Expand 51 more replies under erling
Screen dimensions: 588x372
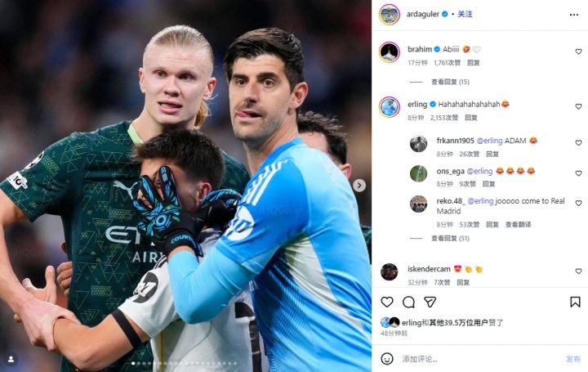point(450,239)
